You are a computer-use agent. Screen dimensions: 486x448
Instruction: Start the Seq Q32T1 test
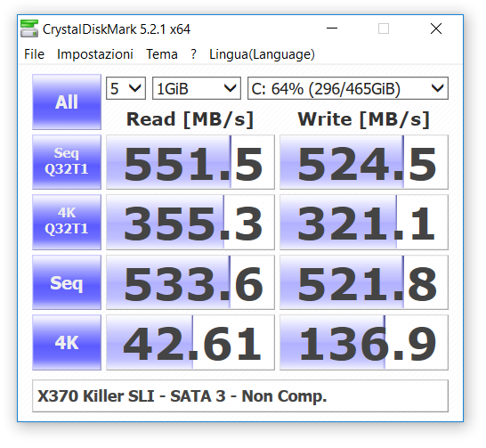point(67,162)
